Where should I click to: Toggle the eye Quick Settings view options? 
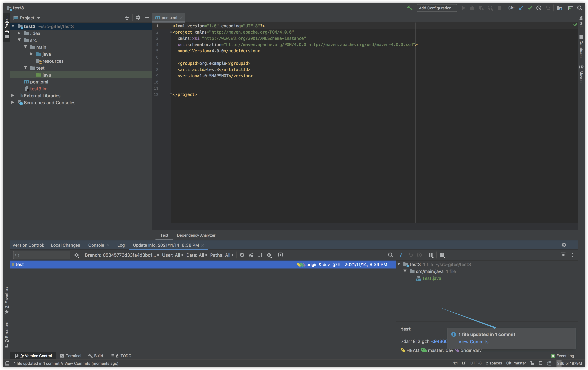[269, 255]
